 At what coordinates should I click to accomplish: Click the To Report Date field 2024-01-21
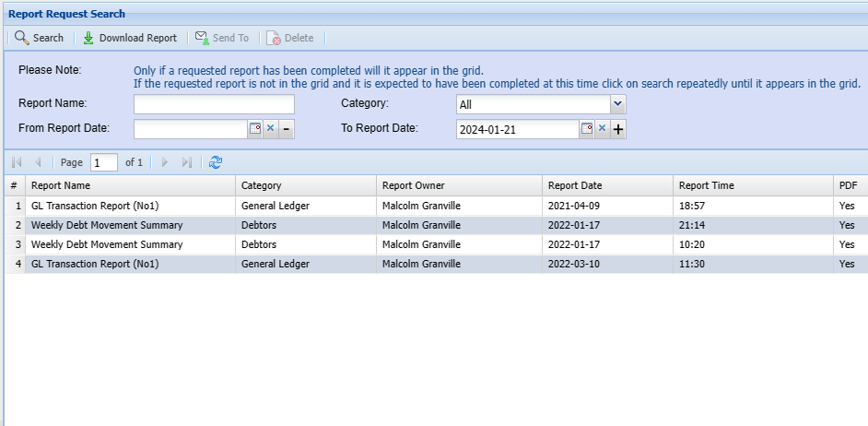point(518,130)
